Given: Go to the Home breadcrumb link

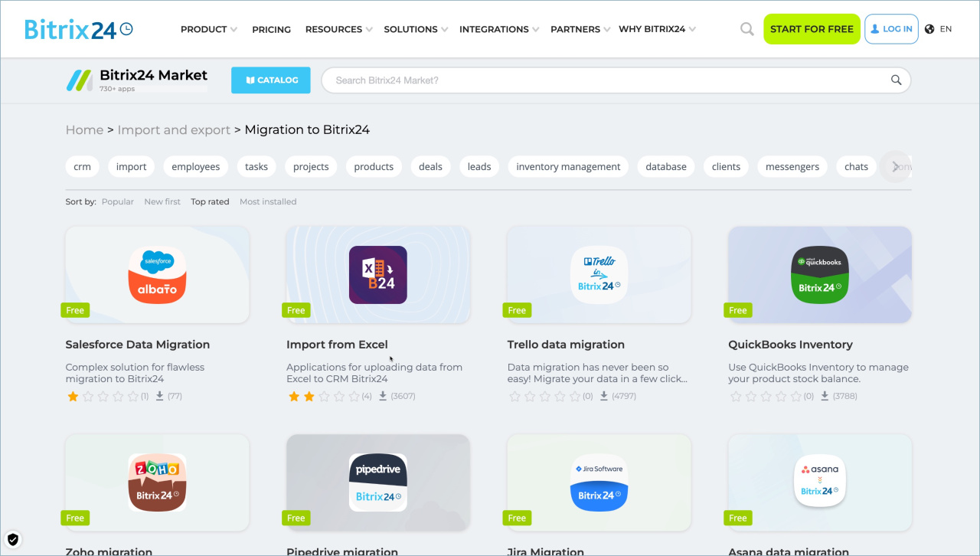Looking at the screenshot, I should coord(84,130).
